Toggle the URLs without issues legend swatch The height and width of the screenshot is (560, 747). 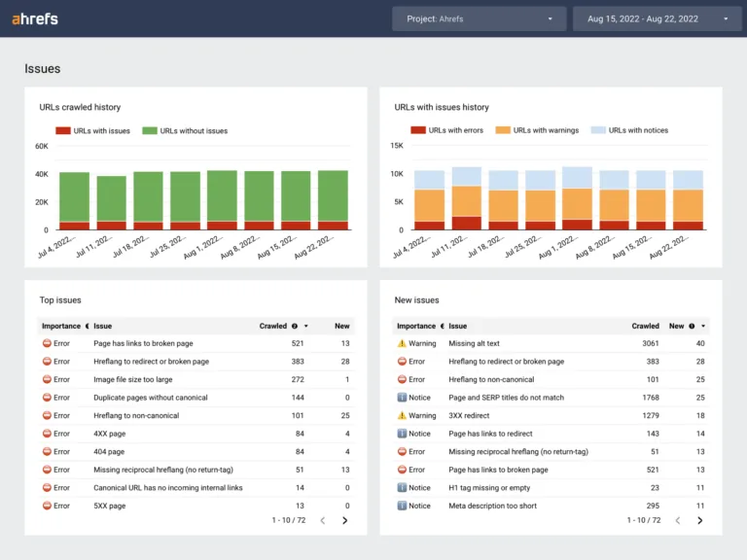[150, 131]
